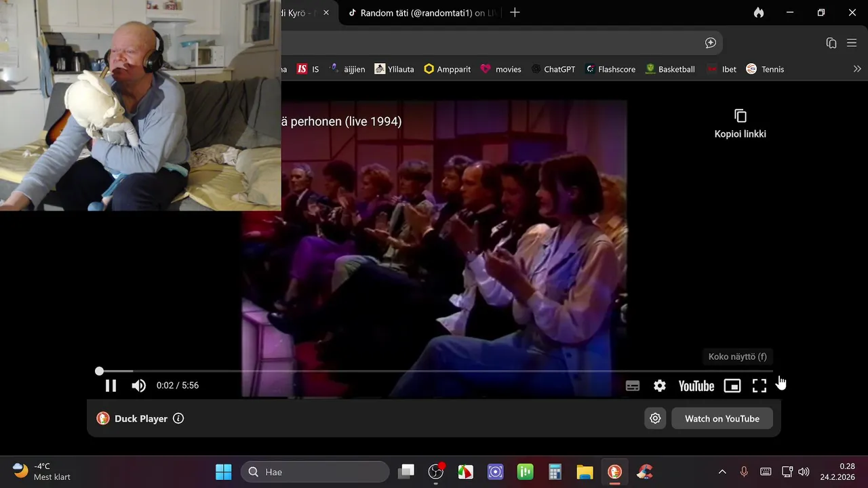Click the Duck Player logo icon
Viewport: 868px width, 488px height.
[103, 418]
